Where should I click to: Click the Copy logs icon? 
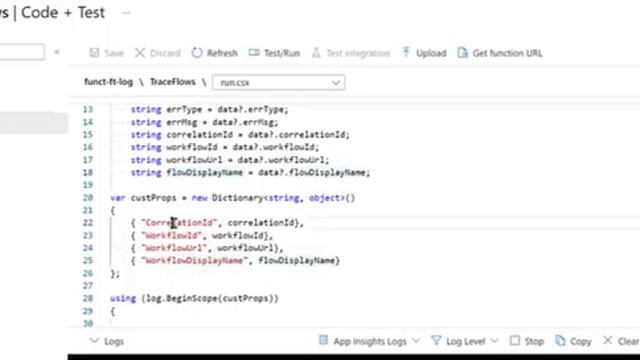(560, 340)
